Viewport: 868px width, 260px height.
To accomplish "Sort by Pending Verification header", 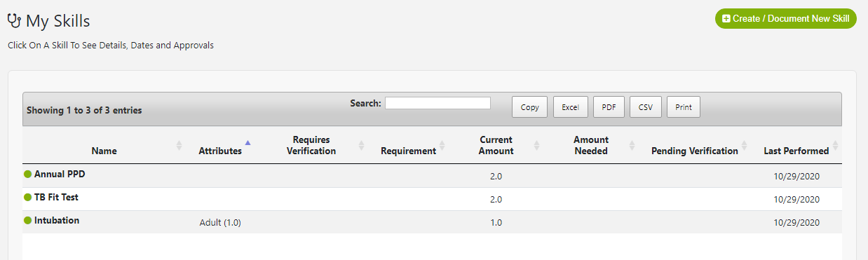I will tap(694, 151).
